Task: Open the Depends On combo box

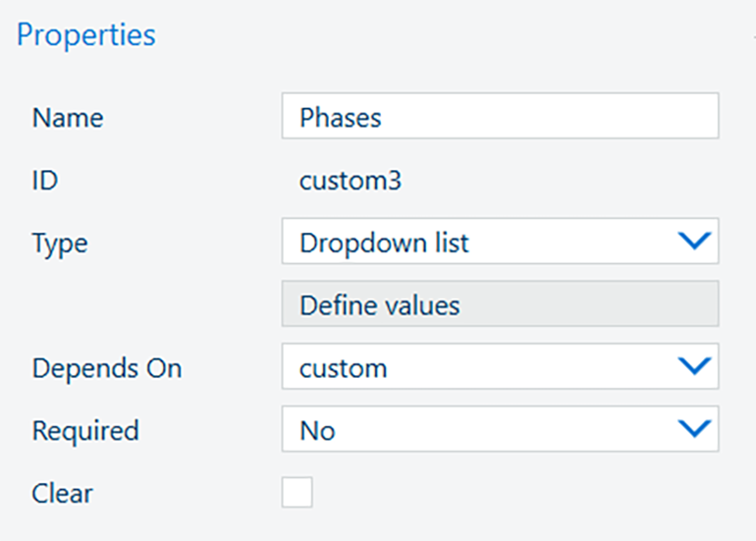Action: pos(499,367)
